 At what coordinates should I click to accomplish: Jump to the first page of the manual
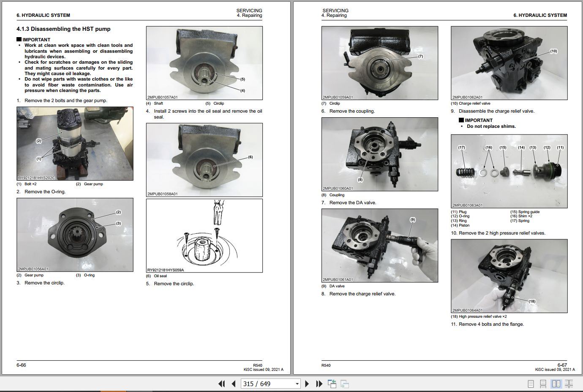pos(221,384)
